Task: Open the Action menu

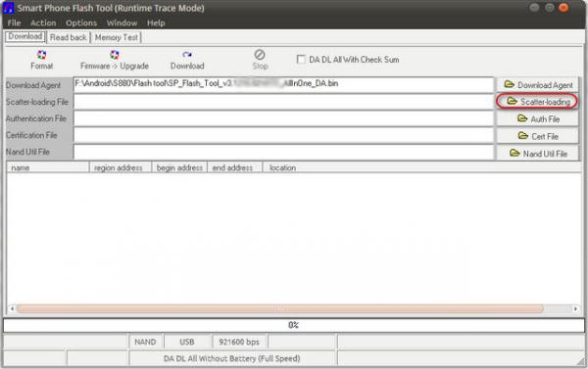Action: (x=43, y=23)
